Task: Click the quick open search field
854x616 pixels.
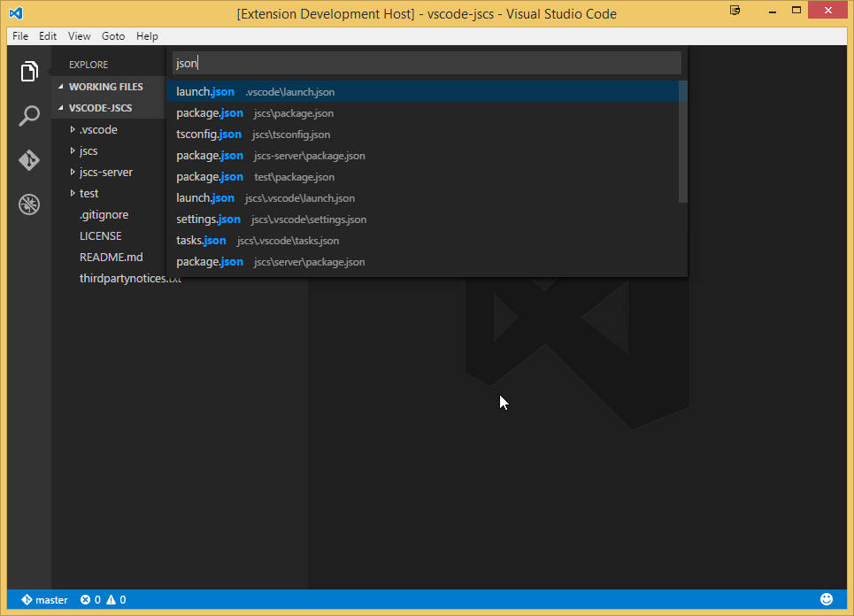Action: [427, 63]
